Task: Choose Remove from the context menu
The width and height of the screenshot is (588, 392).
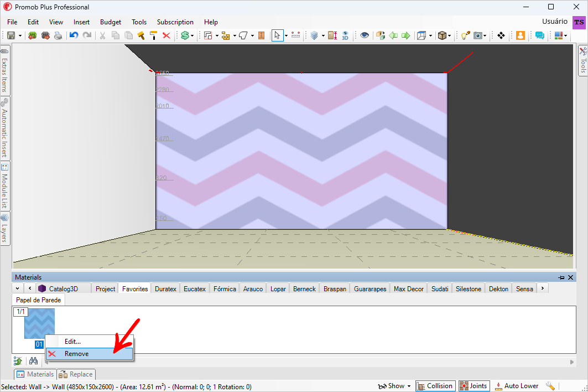Action: (x=89, y=354)
